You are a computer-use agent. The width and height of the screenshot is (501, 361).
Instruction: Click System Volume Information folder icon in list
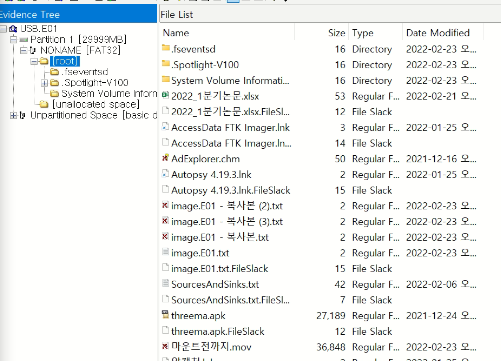[x=166, y=80]
